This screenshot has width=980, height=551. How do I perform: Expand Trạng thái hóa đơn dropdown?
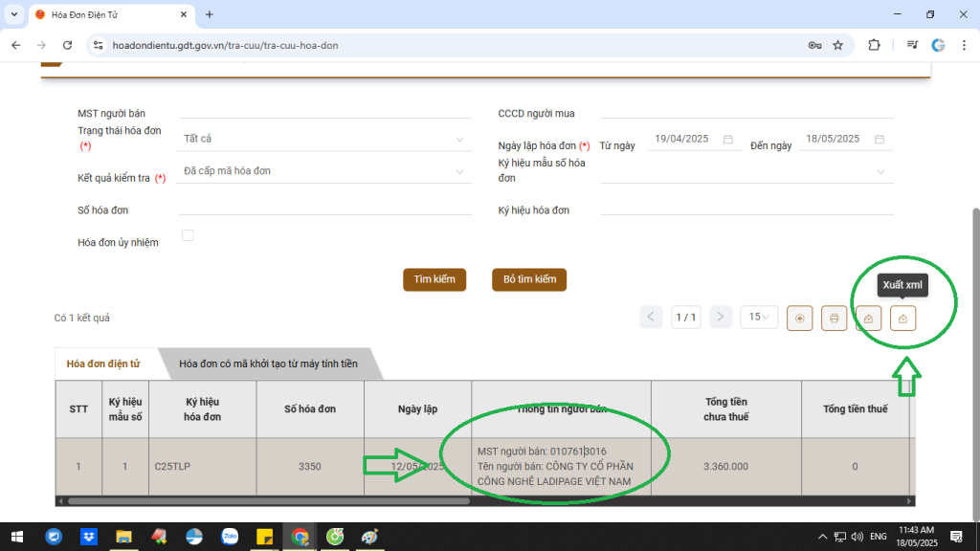point(323,139)
